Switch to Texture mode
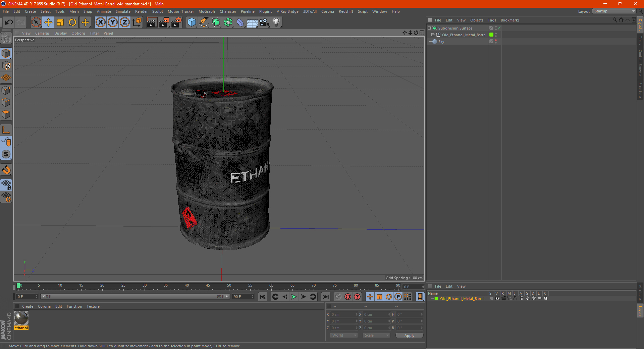The height and width of the screenshot is (349, 644). [6, 66]
